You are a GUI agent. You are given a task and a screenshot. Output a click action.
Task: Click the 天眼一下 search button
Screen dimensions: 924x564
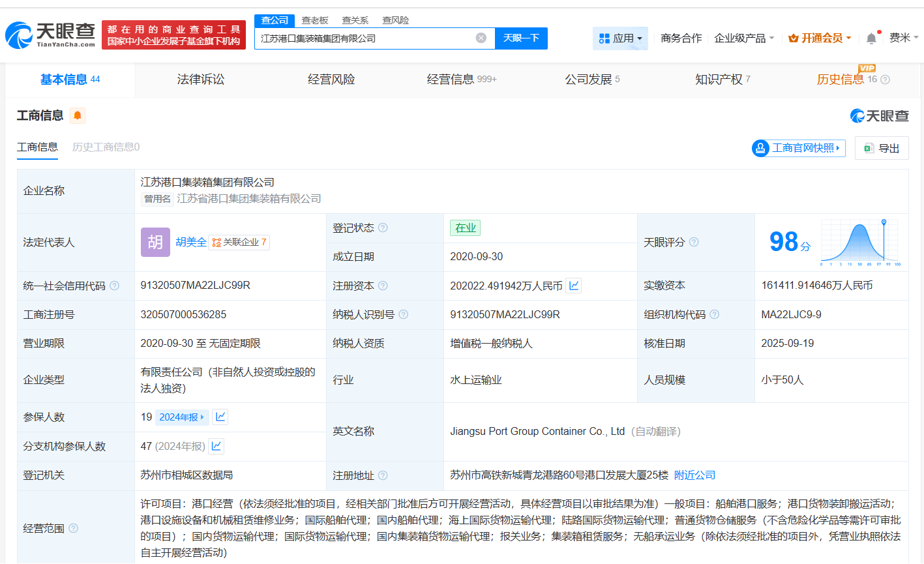pyautogui.click(x=522, y=38)
